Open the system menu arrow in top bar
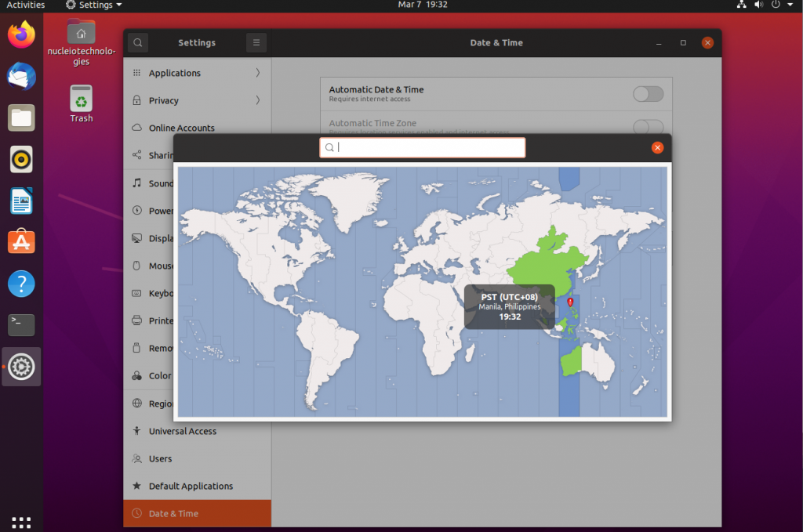This screenshot has height=532, width=803. [790, 5]
